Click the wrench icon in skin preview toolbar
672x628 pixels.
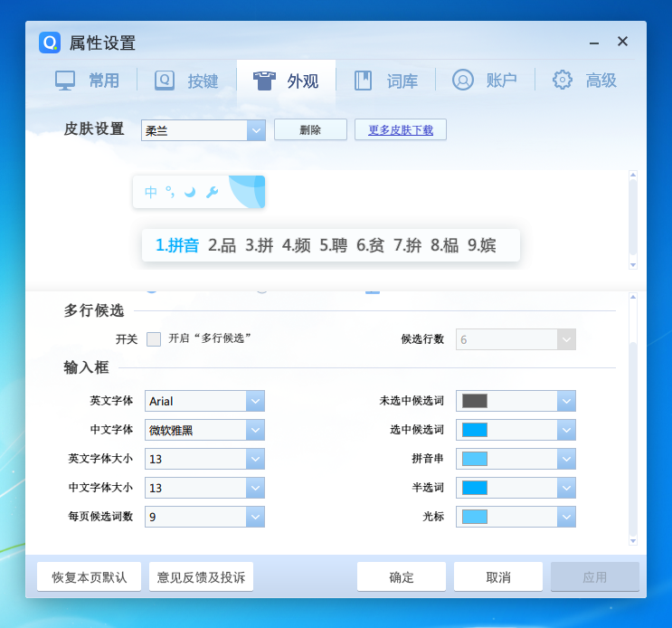coord(213,192)
